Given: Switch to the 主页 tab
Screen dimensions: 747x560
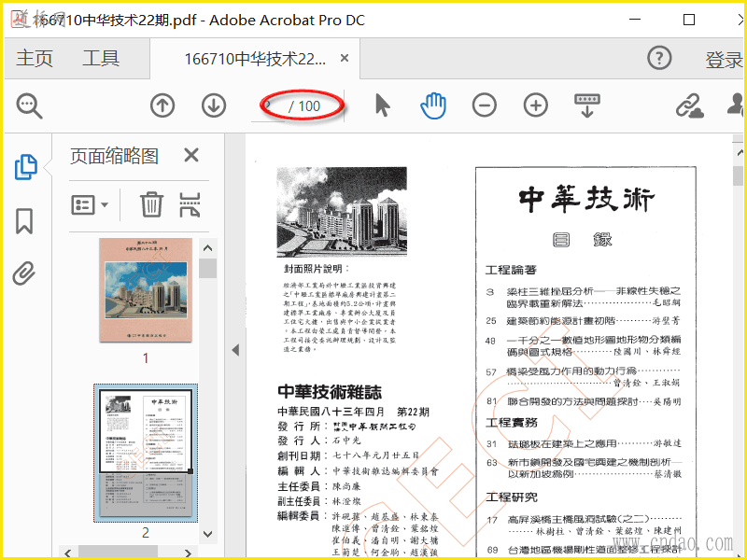Looking at the screenshot, I should tap(35, 58).
